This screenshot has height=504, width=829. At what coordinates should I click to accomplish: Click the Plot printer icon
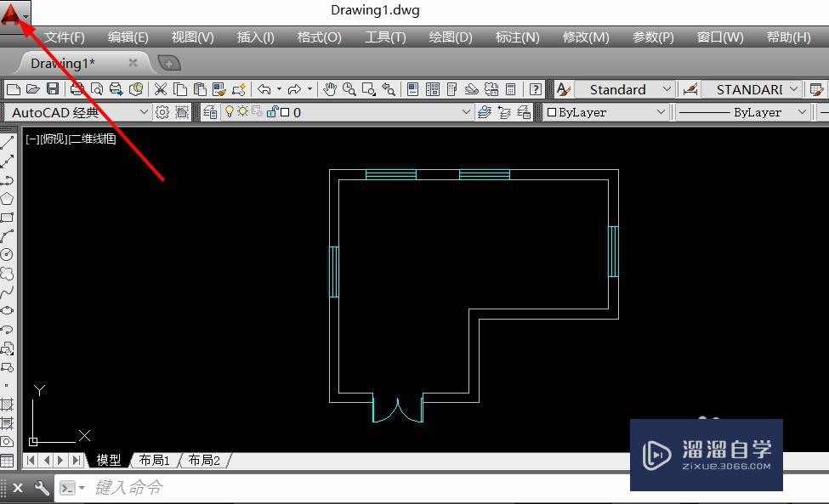click(77, 89)
